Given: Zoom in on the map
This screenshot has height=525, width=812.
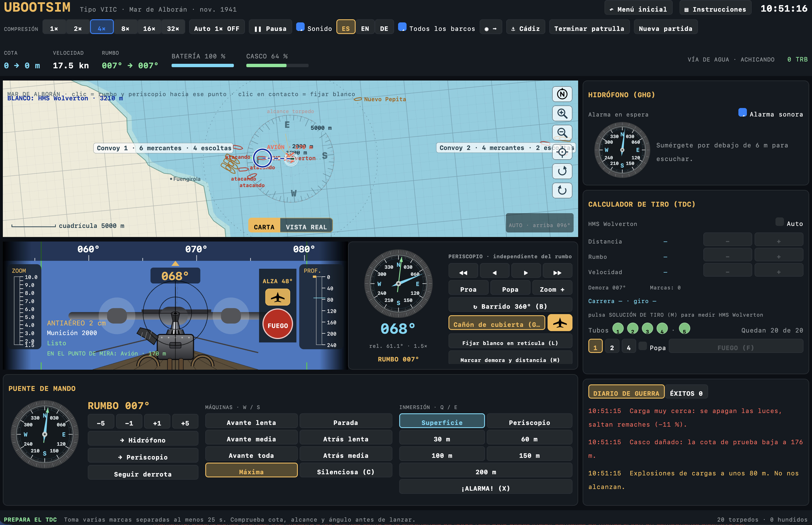Looking at the screenshot, I should (562, 113).
